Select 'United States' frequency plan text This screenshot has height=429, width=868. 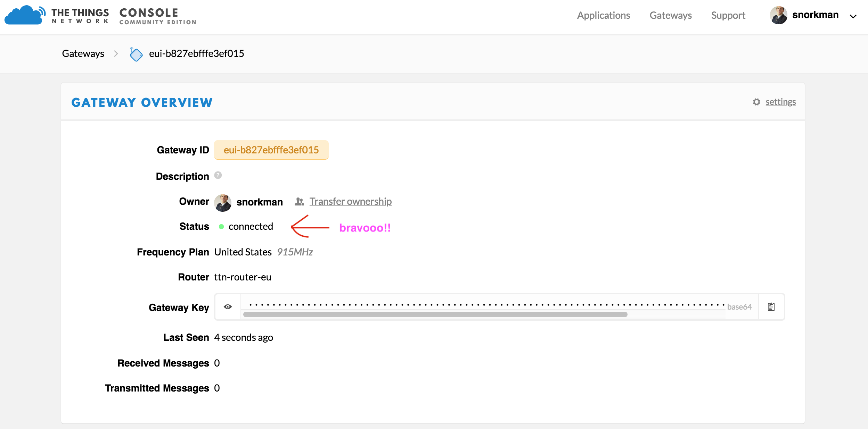tap(243, 252)
